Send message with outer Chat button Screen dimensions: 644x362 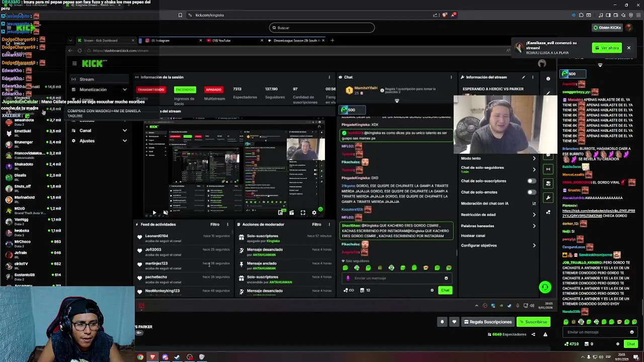tap(631, 344)
